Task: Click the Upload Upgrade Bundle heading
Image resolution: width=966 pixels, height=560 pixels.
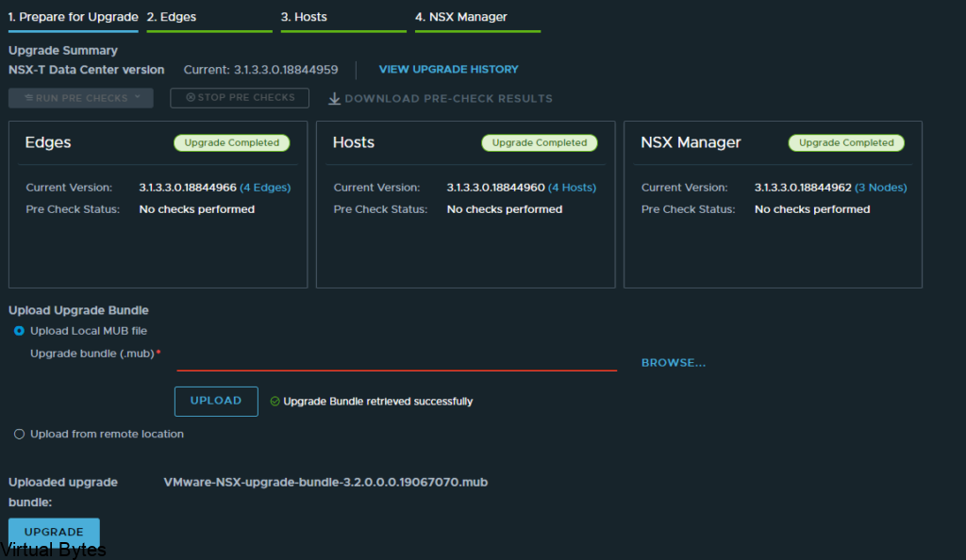Action: tap(78, 311)
